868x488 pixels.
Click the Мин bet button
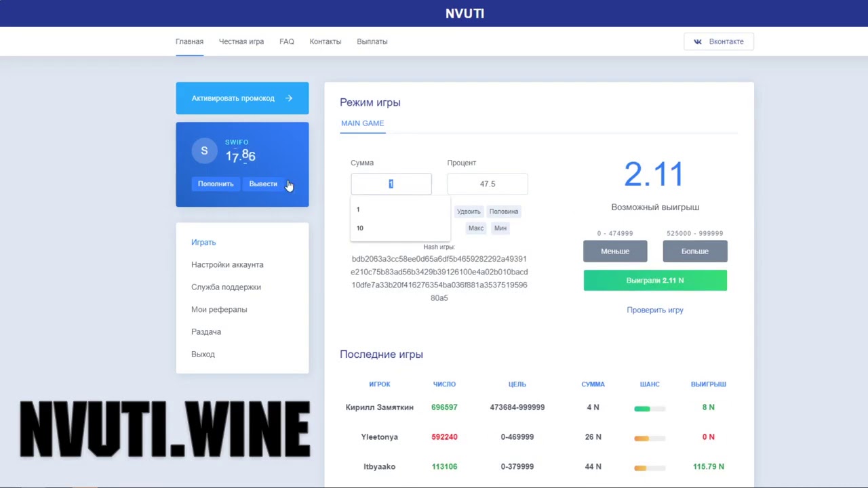pos(500,228)
